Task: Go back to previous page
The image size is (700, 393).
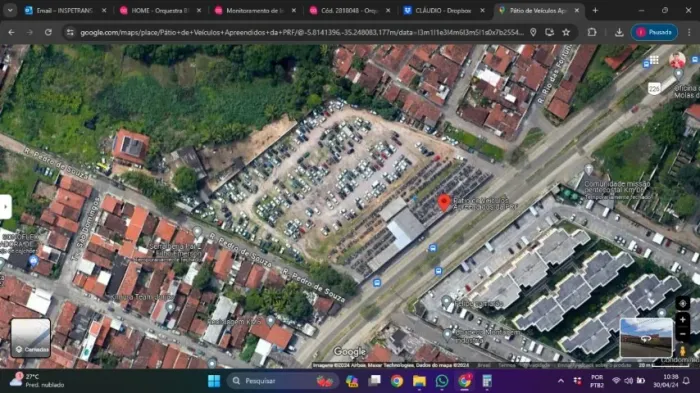Action: pos(11,32)
